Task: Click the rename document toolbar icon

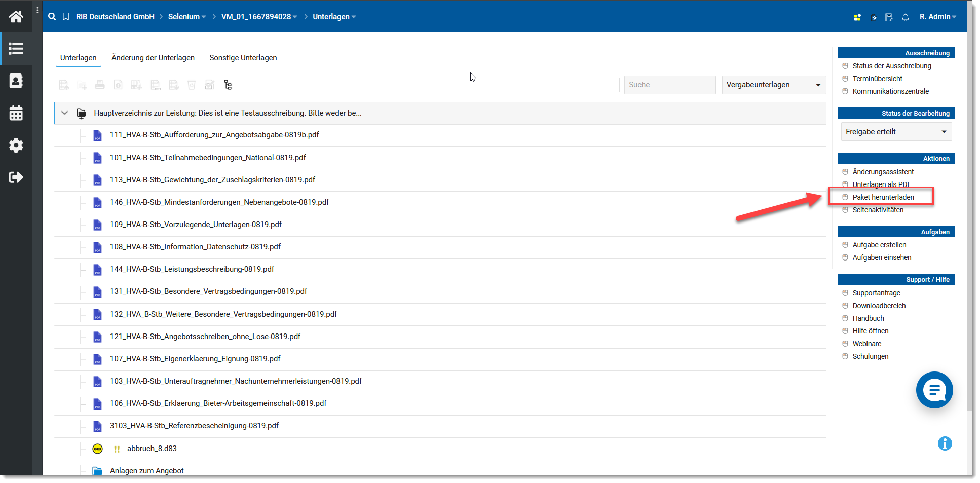Action: click(156, 85)
